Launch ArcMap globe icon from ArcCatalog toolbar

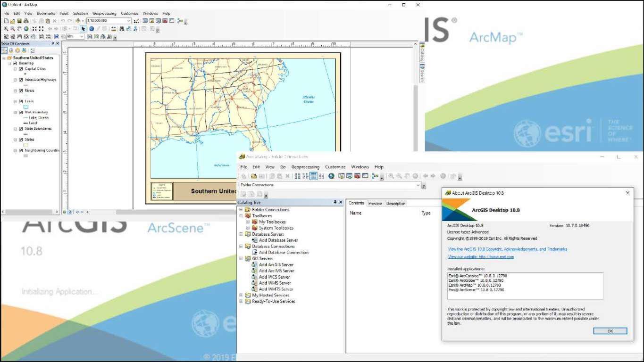[331, 176]
